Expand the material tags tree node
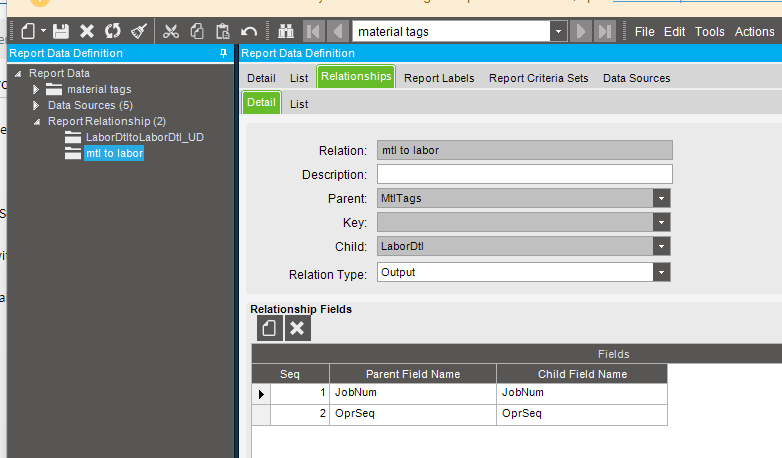782x458 pixels. (36, 90)
